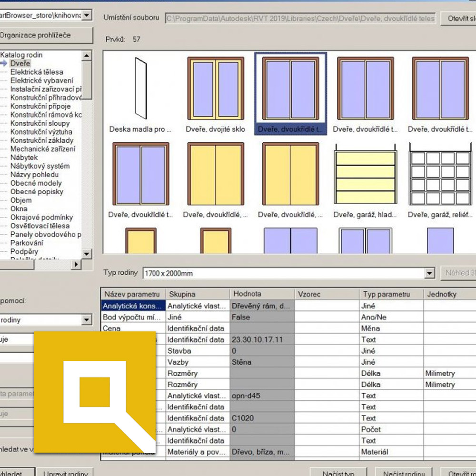The image size is (476, 476).
Task: Click the Cena parameter cell
Action: pyautogui.click(x=133, y=328)
